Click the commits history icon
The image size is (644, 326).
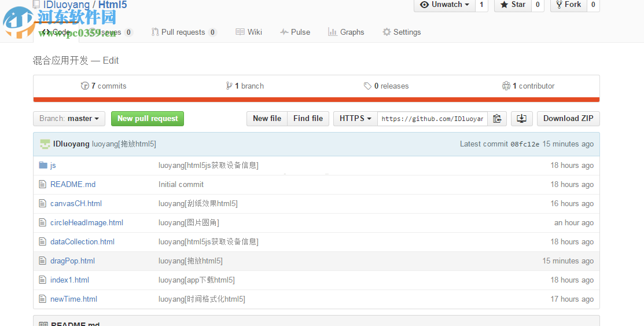pyautogui.click(x=85, y=86)
